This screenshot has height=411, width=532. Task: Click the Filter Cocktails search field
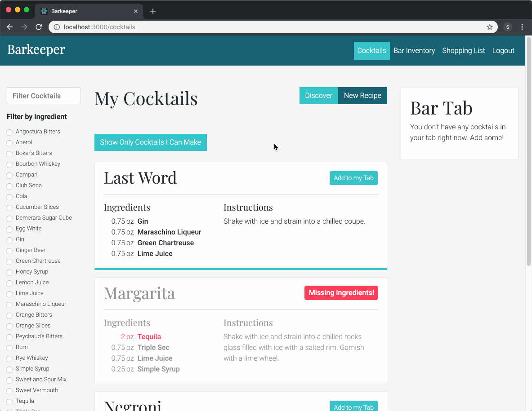(x=44, y=96)
